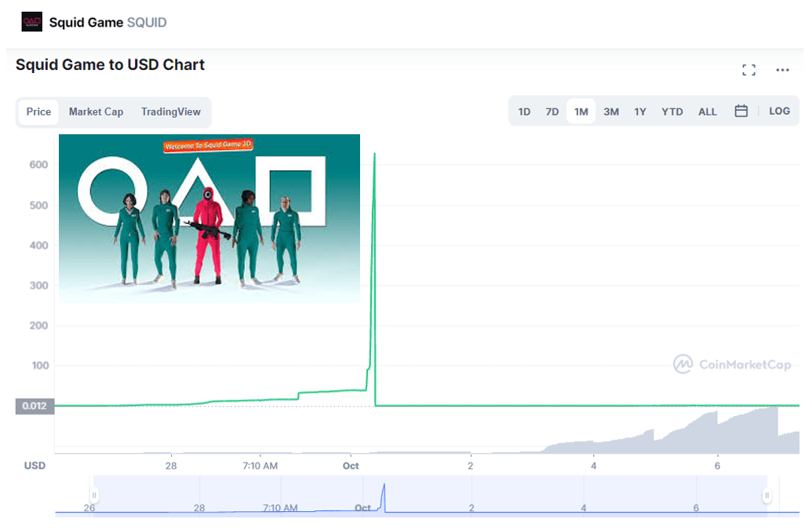Grab the right range selector handle
The image size is (812, 530).
766,495
